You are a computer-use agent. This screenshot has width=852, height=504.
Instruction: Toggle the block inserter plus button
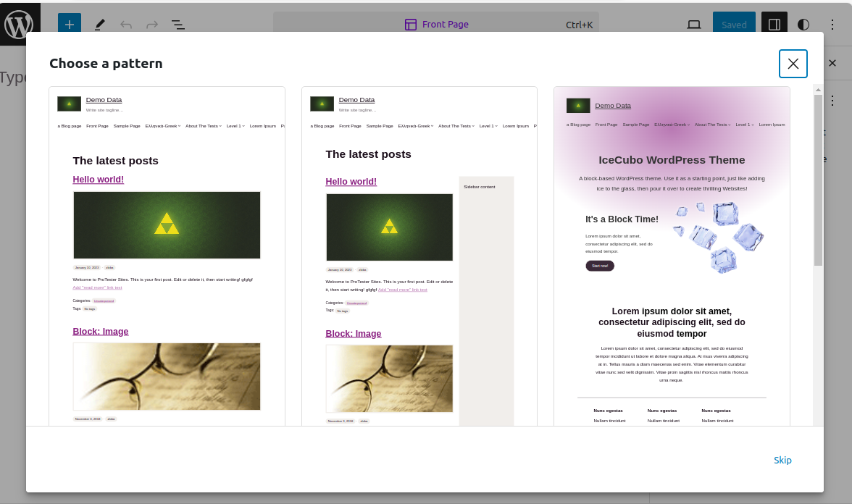(70, 25)
